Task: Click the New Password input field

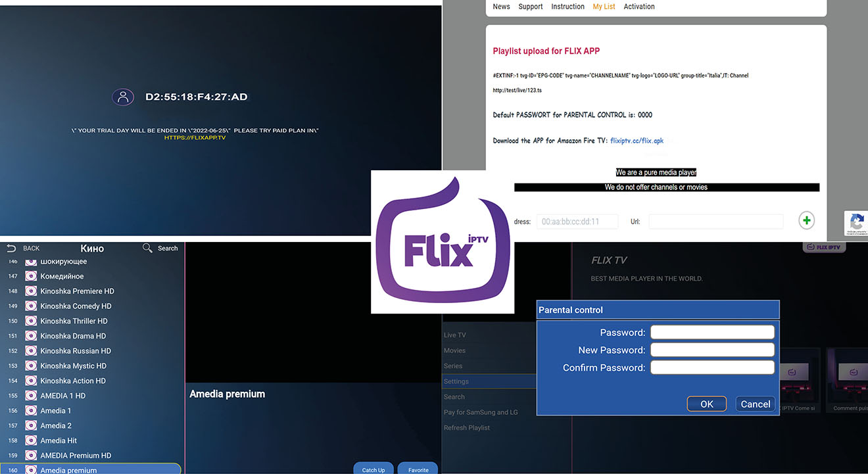Action: [x=712, y=350]
